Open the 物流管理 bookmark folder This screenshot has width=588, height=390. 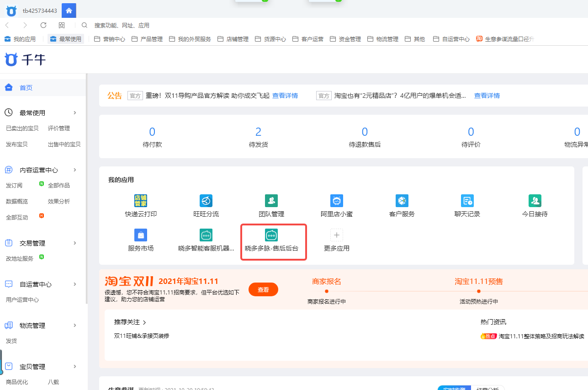(x=383, y=39)
